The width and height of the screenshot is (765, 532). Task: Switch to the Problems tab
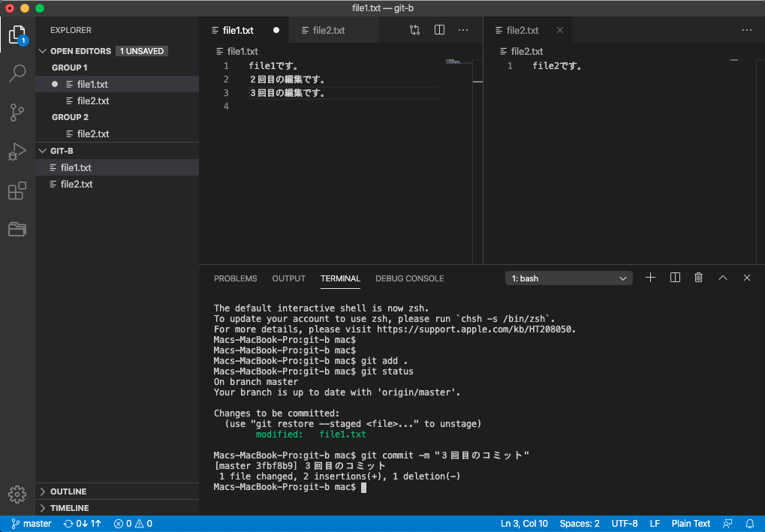[x=235, y=278]
